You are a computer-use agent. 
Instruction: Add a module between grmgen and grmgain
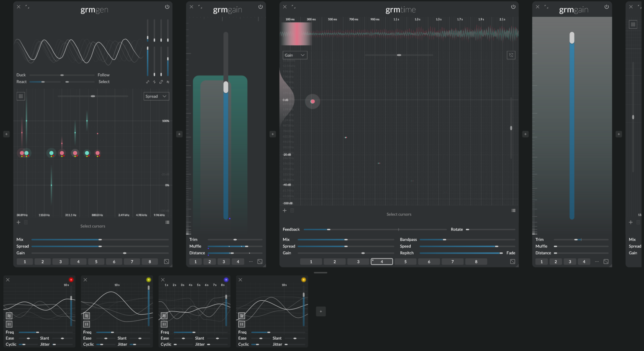[179, 134]
